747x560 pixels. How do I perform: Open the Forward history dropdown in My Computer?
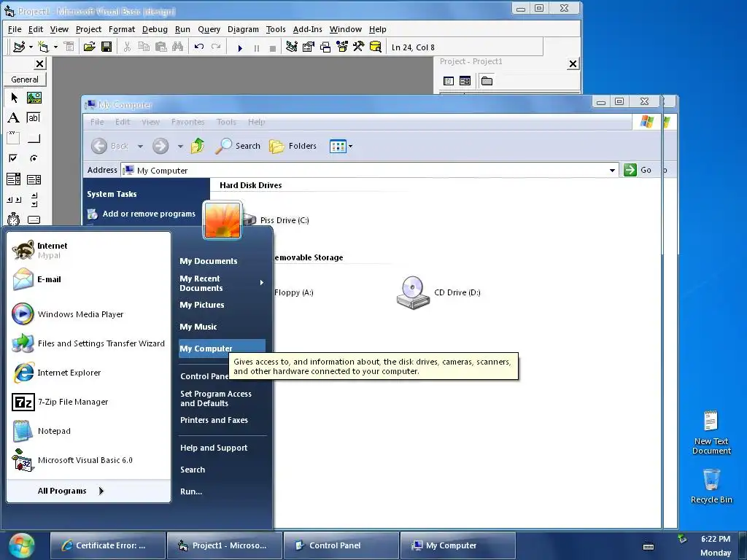point(180,146)
